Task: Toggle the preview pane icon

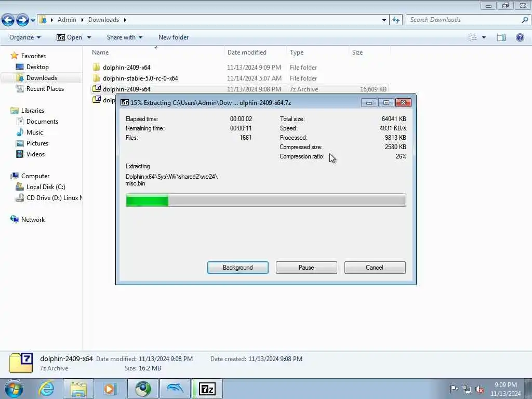Action: pyautogui.click(x=501, y=37)
